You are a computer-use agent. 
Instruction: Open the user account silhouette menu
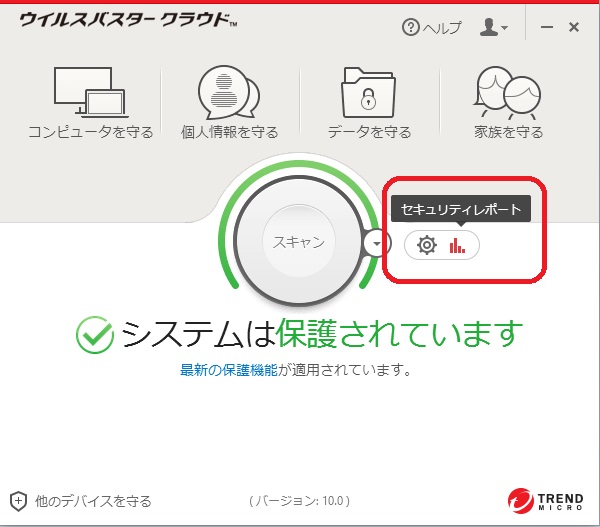click(493, 27)
